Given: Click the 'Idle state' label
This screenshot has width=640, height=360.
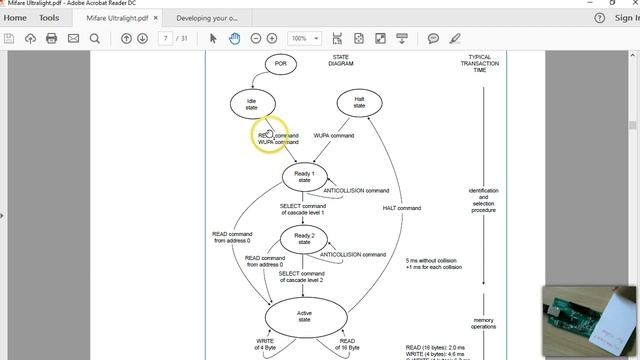Looking at the screenshot, I should coord(251,104).
